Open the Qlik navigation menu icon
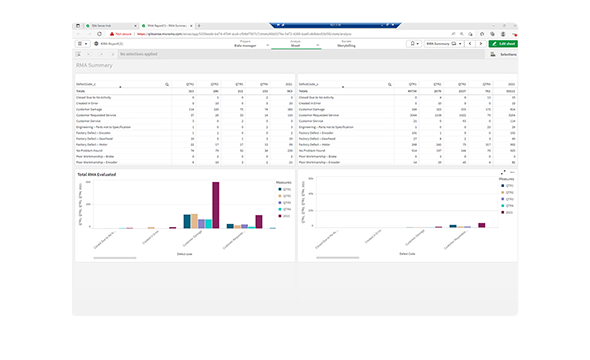This screenshot has height=360, width=590. (x=82, y=44)
